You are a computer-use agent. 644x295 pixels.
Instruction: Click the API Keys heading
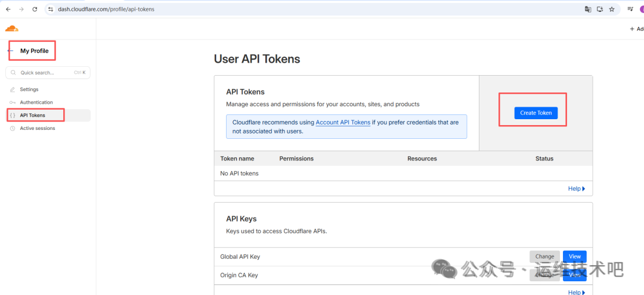(241, 219)
